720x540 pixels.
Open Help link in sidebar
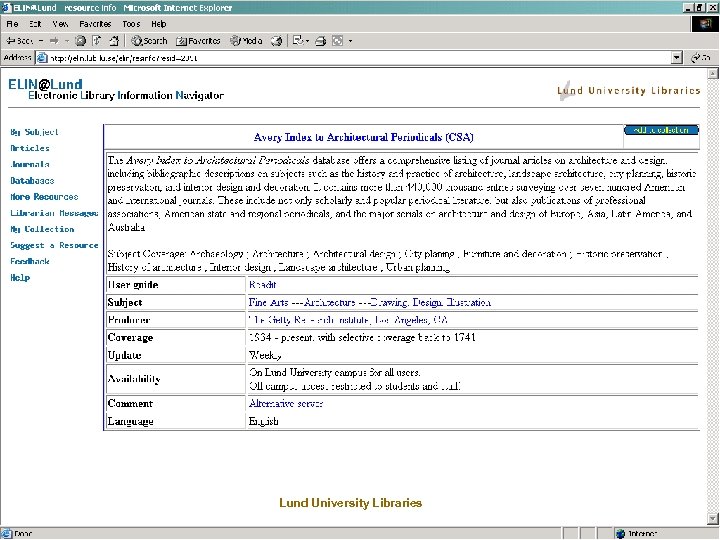pos(20,277)
